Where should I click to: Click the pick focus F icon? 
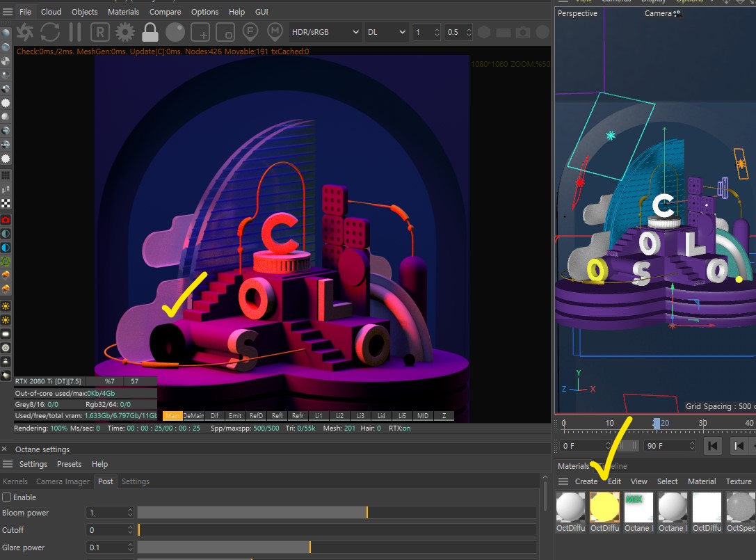[250, 32]
